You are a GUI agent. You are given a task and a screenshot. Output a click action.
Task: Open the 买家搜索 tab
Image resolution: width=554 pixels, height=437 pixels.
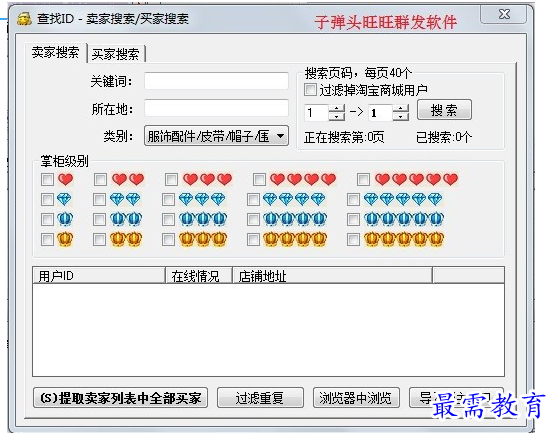116,54
